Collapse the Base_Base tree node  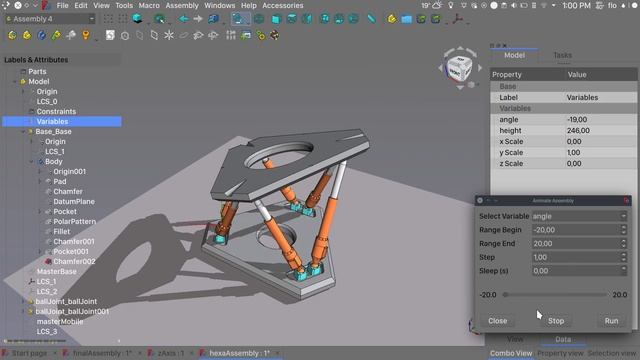(x=23, y=131)
